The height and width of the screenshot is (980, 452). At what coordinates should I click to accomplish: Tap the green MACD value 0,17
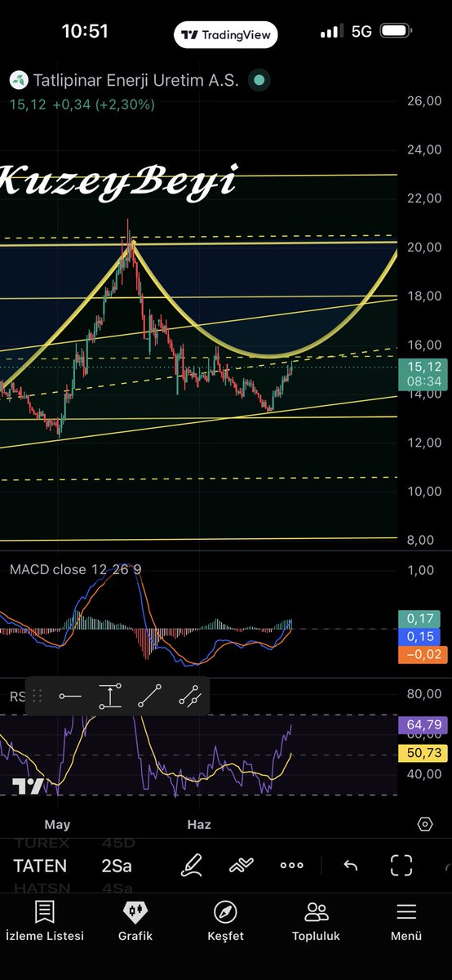pos(419,619)
